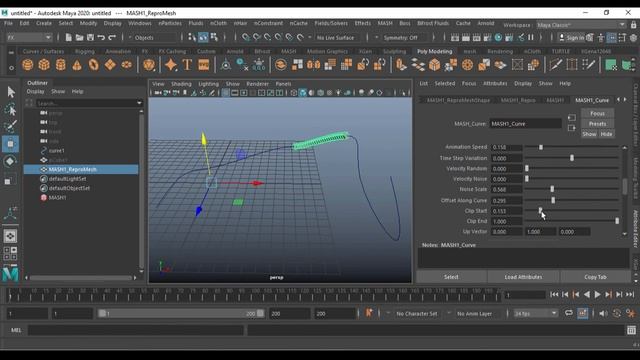Activate the Rotate tool in toolbox
This screenshot has height=360, width=640.
tap(11, 162)
